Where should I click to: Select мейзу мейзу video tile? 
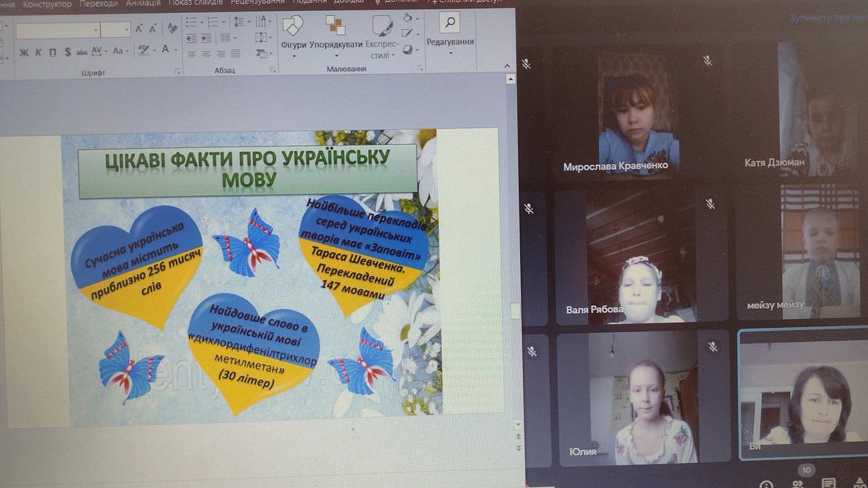[804, 252]
